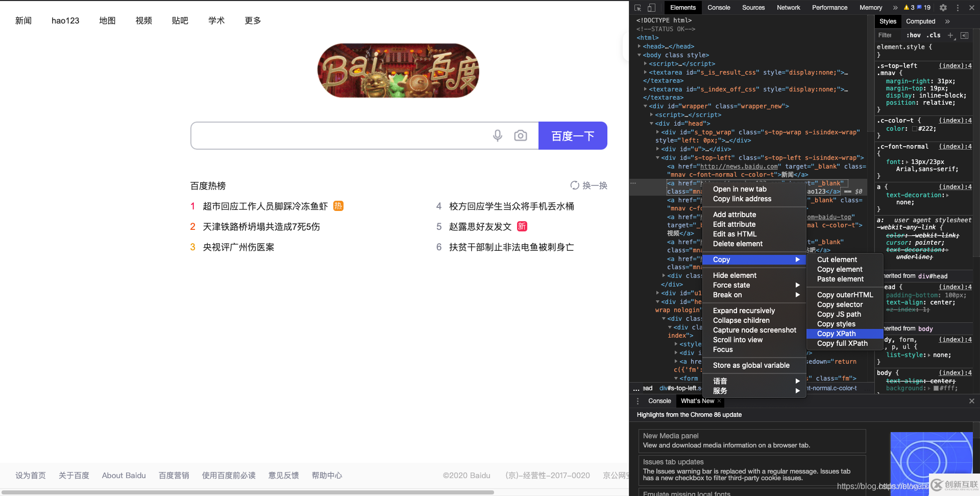This screenshot has width=980, height=496.
Task: Click the Styles filter input field
Action: point(889,35)
